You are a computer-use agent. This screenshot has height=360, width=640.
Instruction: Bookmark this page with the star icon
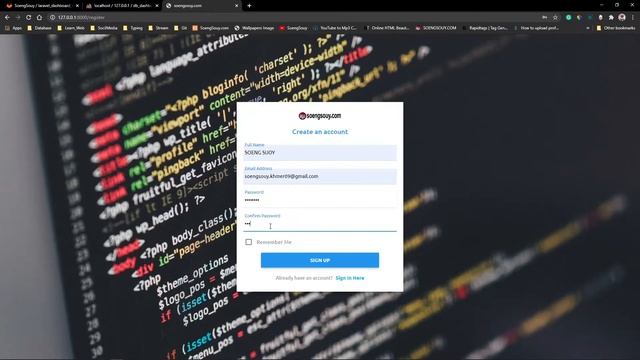(555, 18)
